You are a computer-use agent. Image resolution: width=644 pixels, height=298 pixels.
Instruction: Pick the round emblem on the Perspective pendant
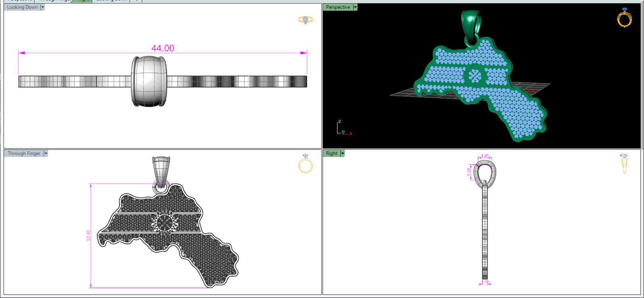[474, 75]
